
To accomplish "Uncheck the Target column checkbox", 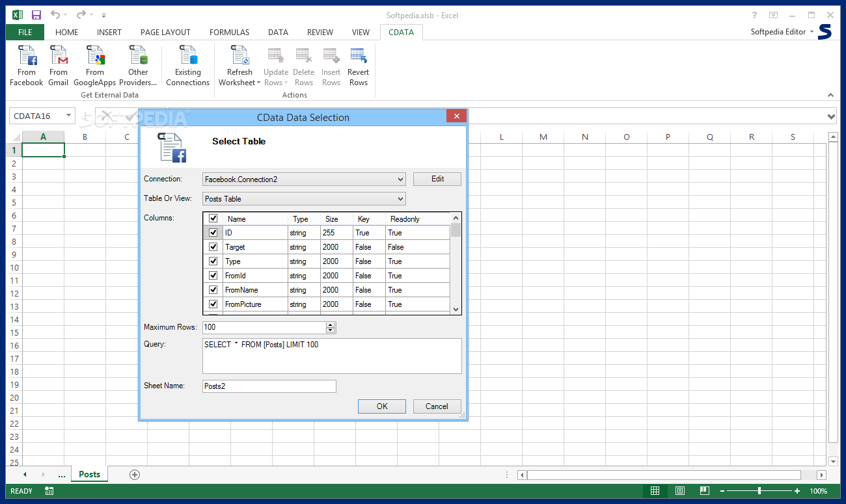I will point(213,247).
